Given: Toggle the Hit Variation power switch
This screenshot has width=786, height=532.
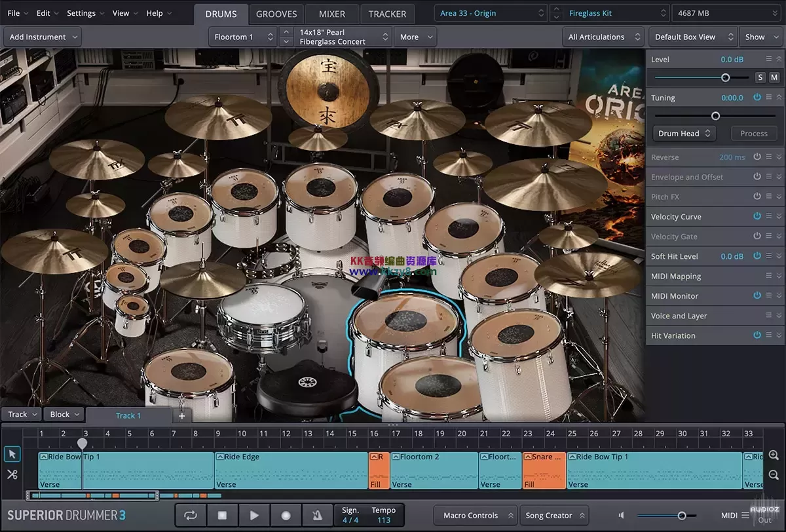Looking at the screenshot, I should (757, 335).
